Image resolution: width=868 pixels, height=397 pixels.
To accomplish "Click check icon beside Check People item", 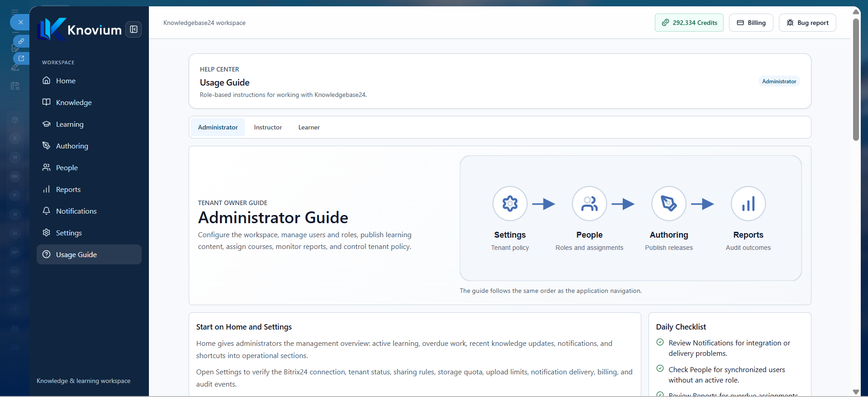I will (x=660, y=368).
